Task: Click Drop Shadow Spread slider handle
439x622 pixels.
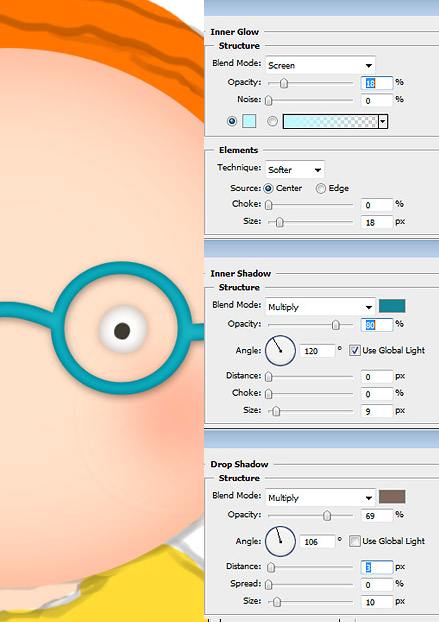Action: (269, 585)
